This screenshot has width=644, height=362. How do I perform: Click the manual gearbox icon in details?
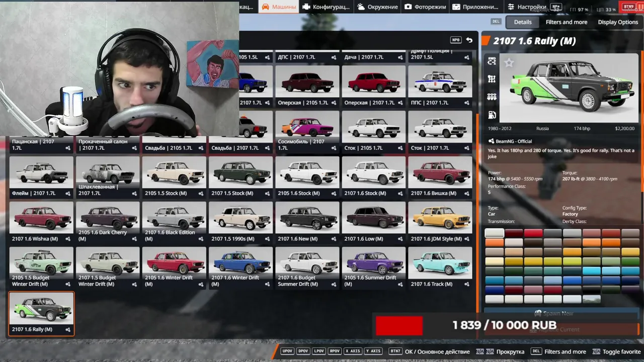(x=492, y=79)
